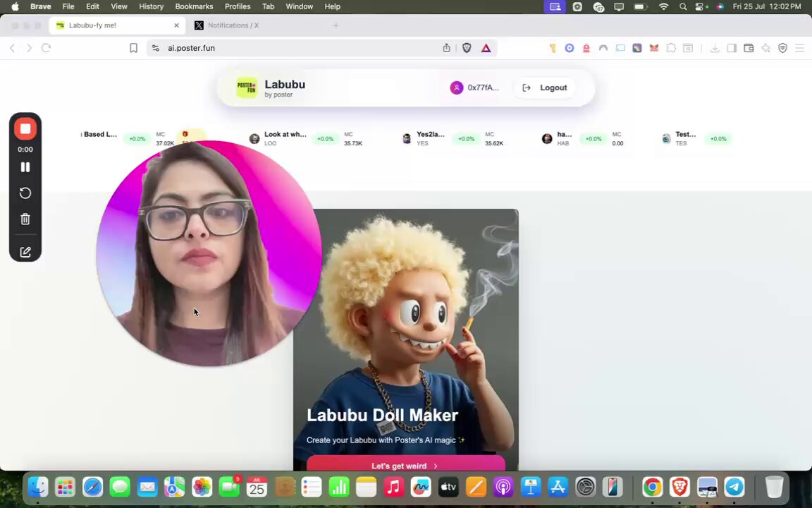Open the Apple menu

coord(15,7)
